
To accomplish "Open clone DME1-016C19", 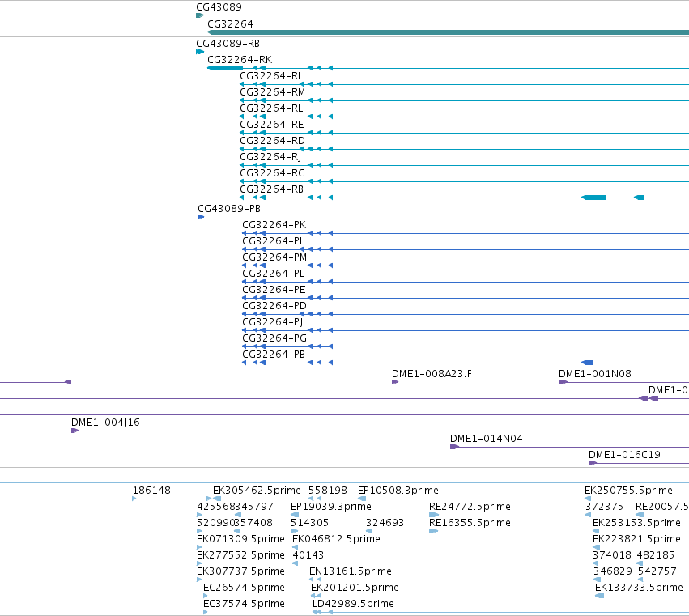I will tap(624, 455).
